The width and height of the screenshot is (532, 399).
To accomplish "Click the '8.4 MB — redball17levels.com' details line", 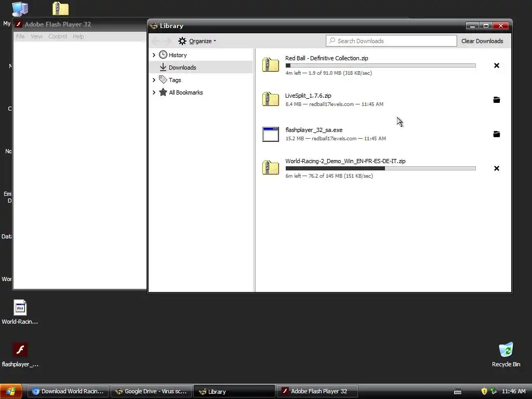I will tap(334, 104).
